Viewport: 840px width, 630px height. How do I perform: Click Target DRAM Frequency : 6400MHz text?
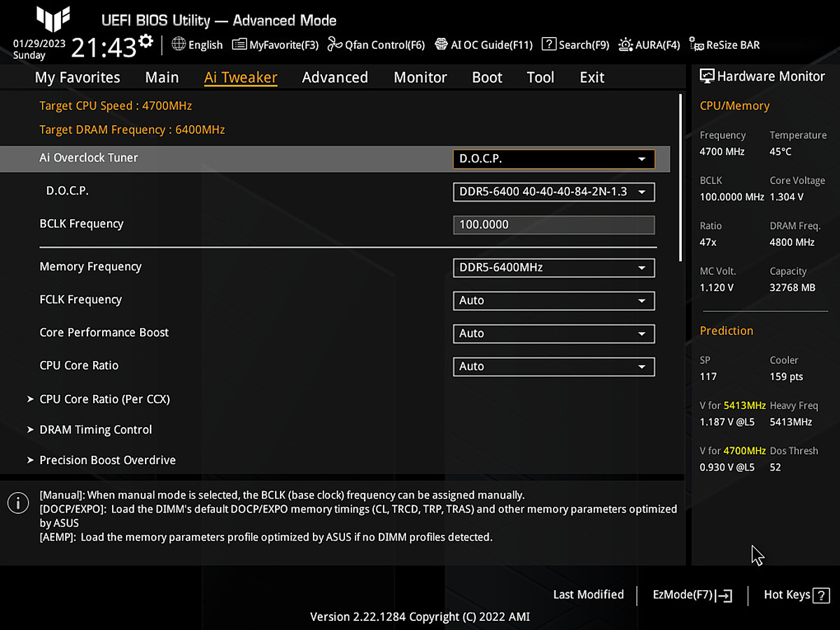[132, 129]
